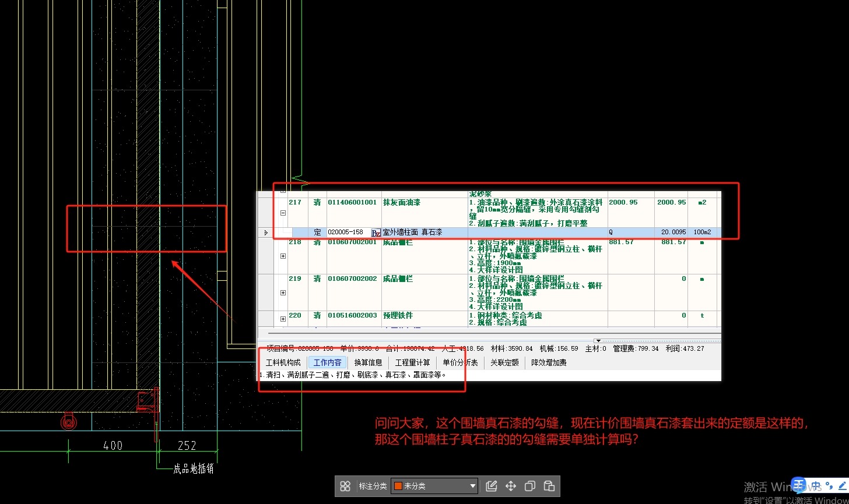This screenshot has height=504, width=849.
Task: Click the IME logo icon near bottom right
Action: coord(799,485)
